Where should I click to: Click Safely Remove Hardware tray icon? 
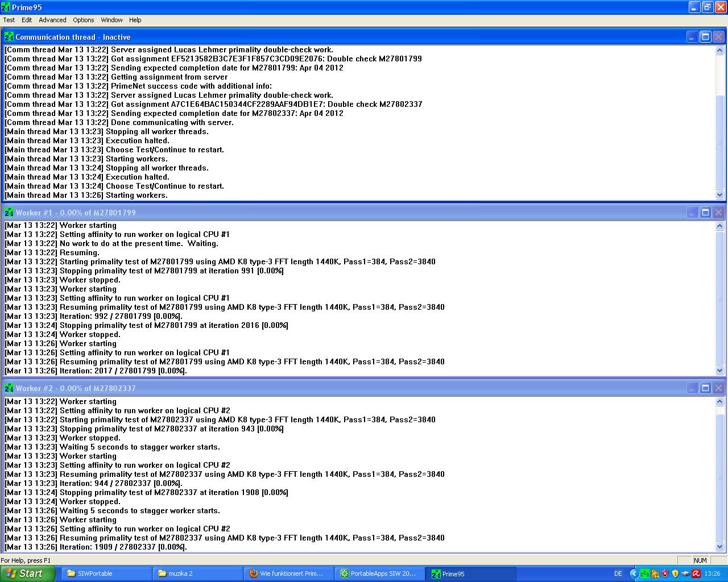pos(685,574)
